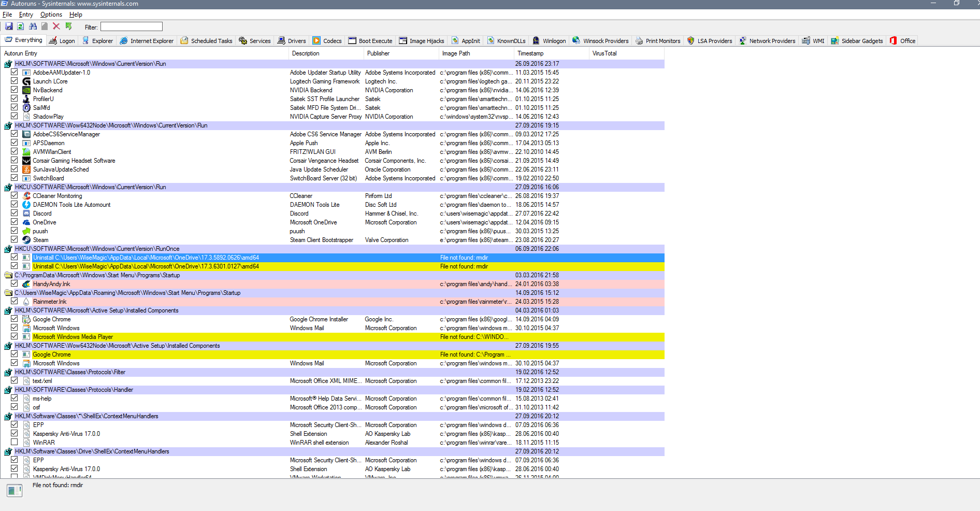Click the Save toolbar icon
The width and height of the screenshot is (980, 511).
(x=9, y=26)
